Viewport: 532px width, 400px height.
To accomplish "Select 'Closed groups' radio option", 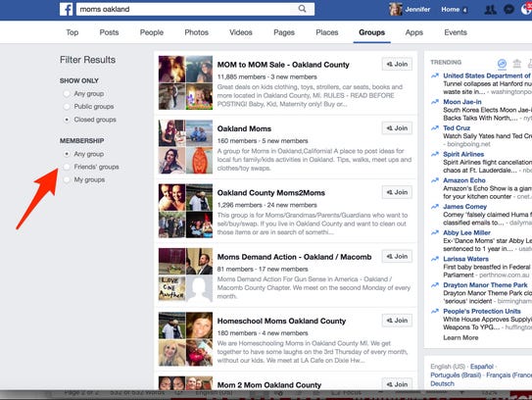I will [x=67, y=120].
